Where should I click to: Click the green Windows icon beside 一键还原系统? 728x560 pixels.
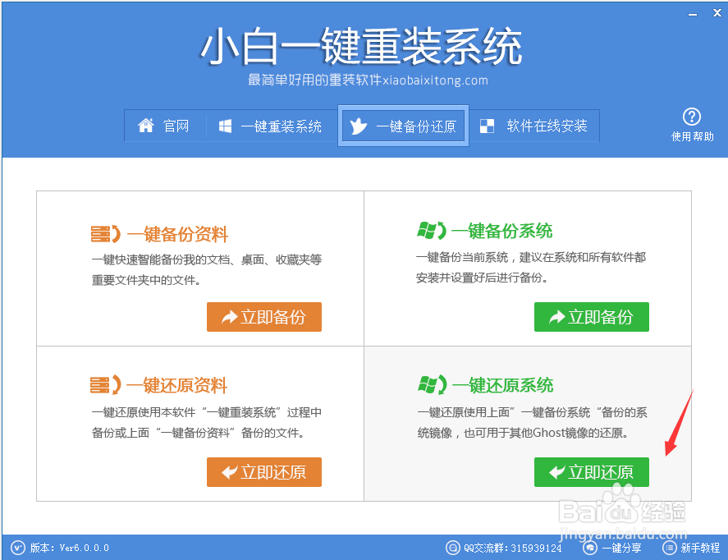[433, 385]
